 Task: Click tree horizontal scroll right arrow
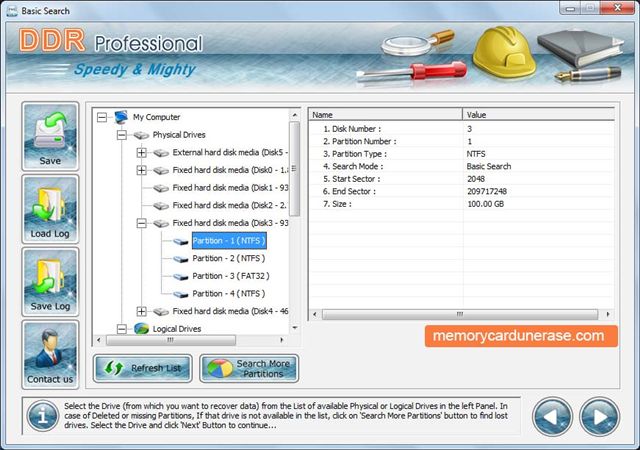281,340
